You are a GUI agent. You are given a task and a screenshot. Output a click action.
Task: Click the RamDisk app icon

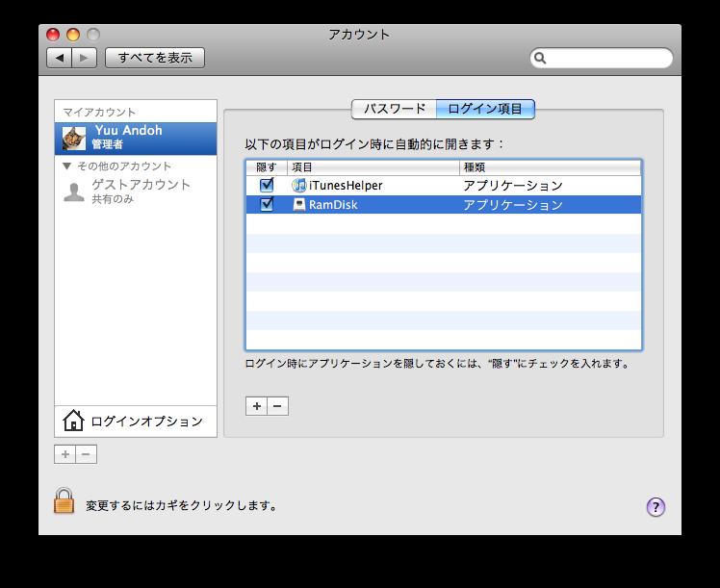tap(299, 205)
